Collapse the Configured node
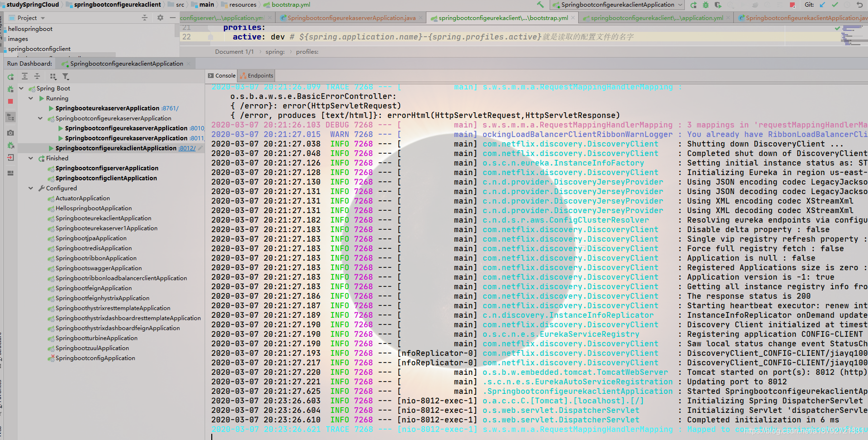Screen dimensions: 868x440 click(30, 188)
